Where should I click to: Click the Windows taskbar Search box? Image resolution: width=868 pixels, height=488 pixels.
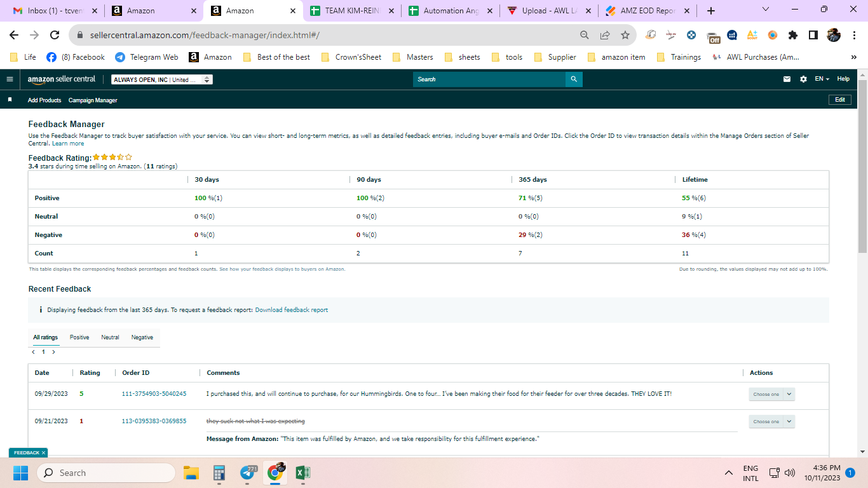(x=106, y=473)
